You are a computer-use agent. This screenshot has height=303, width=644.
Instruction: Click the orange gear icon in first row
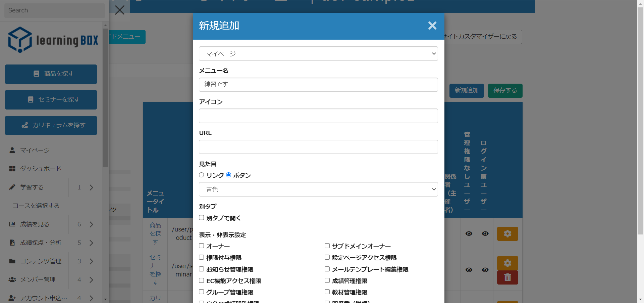click(507, 234)
